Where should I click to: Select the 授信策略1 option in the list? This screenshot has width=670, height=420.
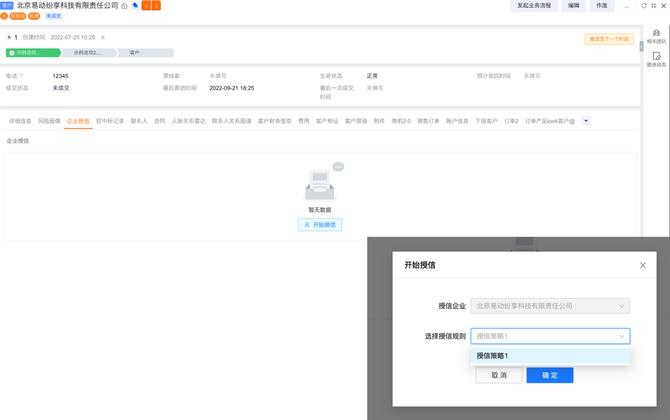point(550,355)
